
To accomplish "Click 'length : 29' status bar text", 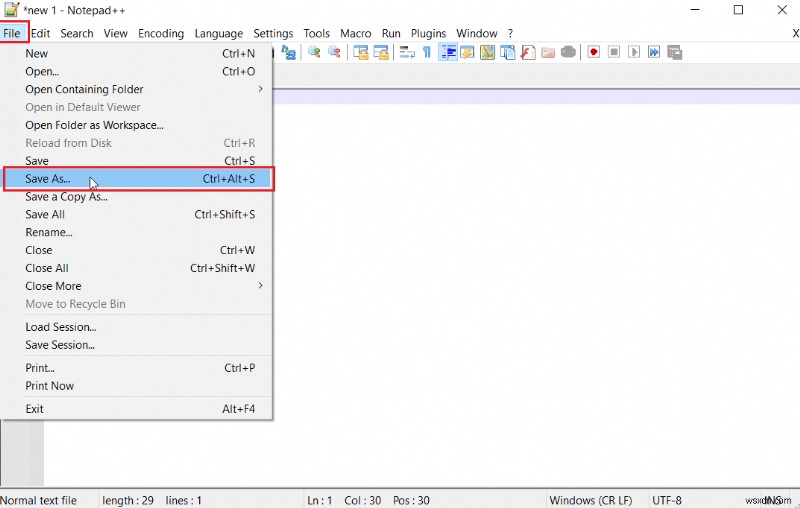I will click(x=128, y=500).
